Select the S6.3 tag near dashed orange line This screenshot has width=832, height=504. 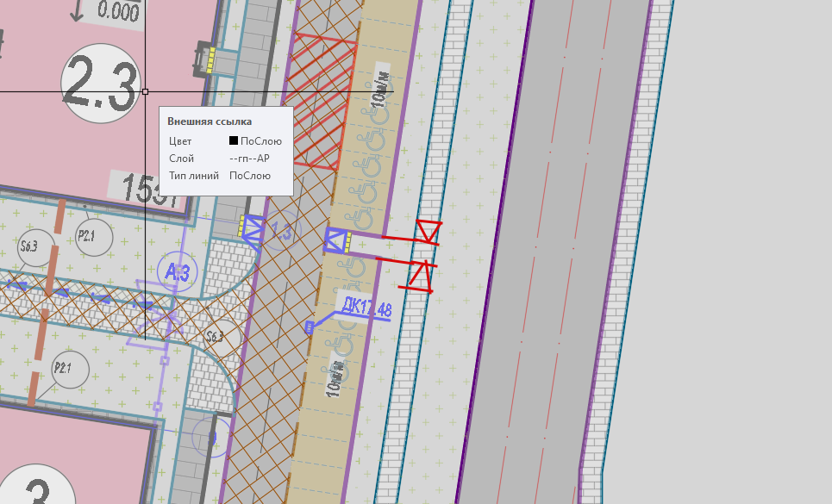tap(36, 247)
